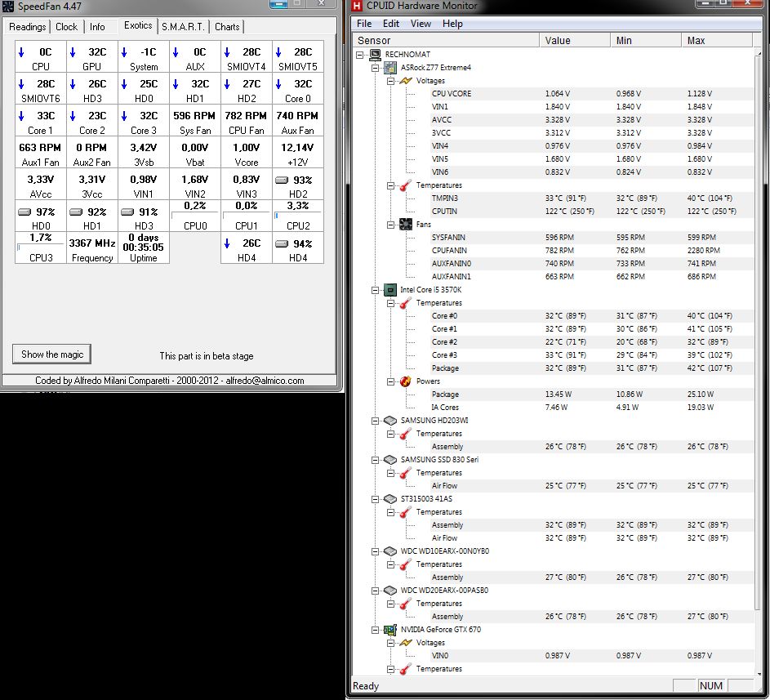Click the HWMonitor vertical scrollbar
The height and width of the screenshot is (700, 770).
(758, 333)
